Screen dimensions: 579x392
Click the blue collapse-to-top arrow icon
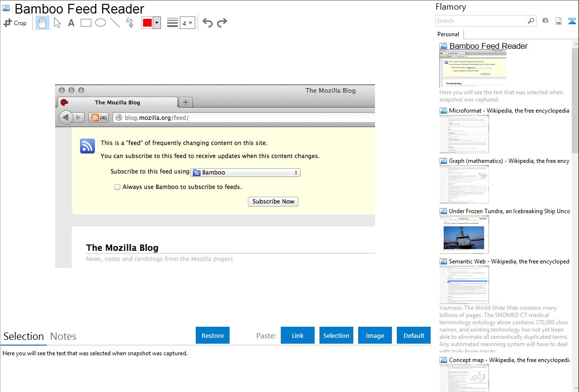tap(572, 21)
